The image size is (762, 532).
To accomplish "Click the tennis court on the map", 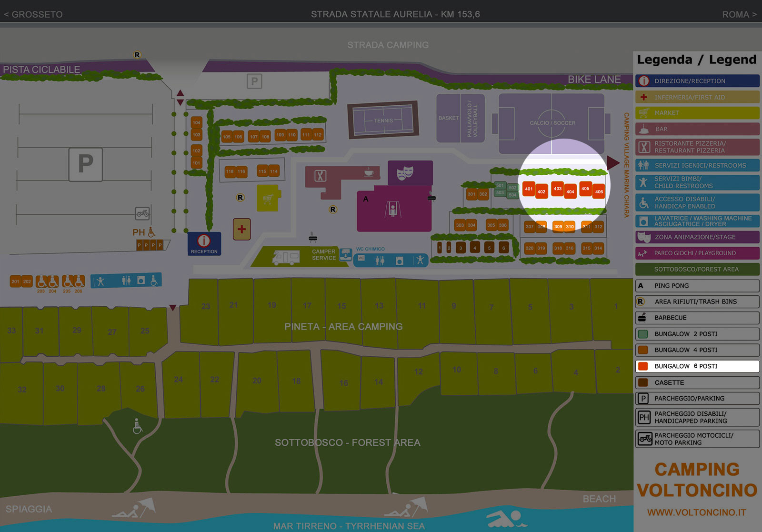I will [x=383, y=120].
